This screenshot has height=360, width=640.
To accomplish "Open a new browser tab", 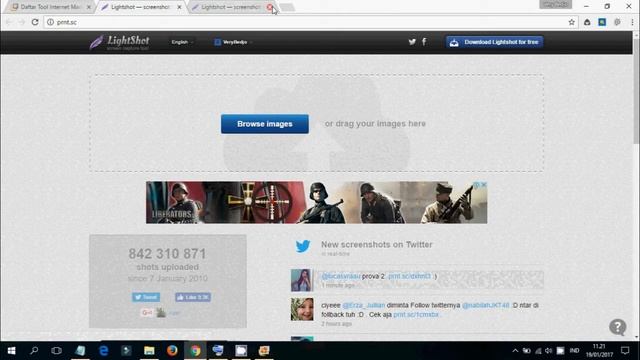I will (287, 7).
